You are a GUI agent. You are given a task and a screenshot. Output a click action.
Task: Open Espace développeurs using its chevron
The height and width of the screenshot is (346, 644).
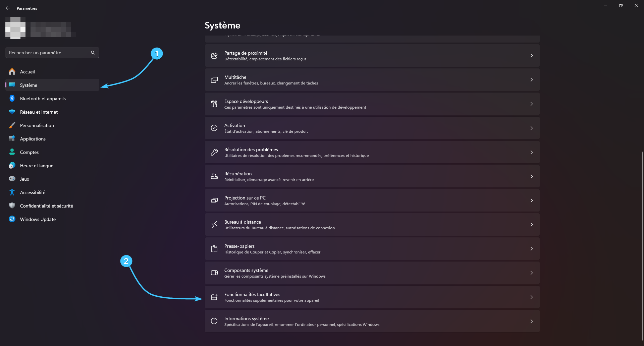532,104
